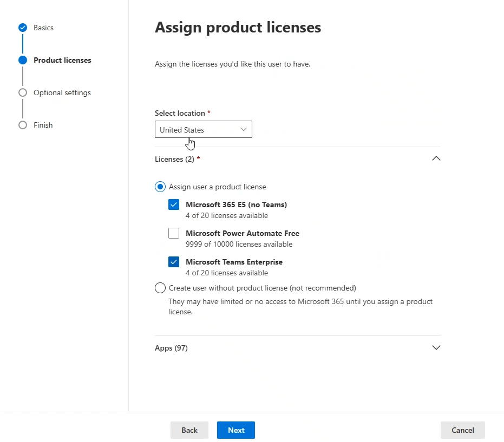This screenshot has width=504, height=442.
Task: Collapse the Licenses (2) section header
Action: click(297, 159)
